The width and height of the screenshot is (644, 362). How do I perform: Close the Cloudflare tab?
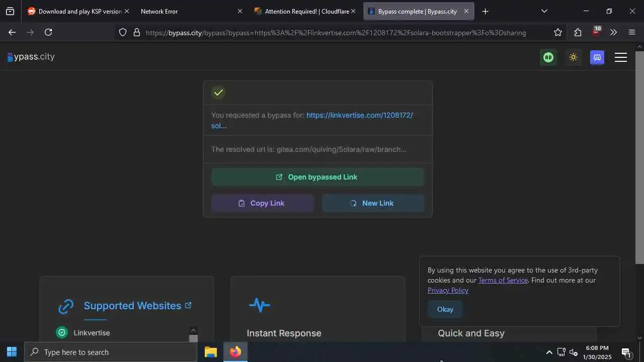click(353, 11)
